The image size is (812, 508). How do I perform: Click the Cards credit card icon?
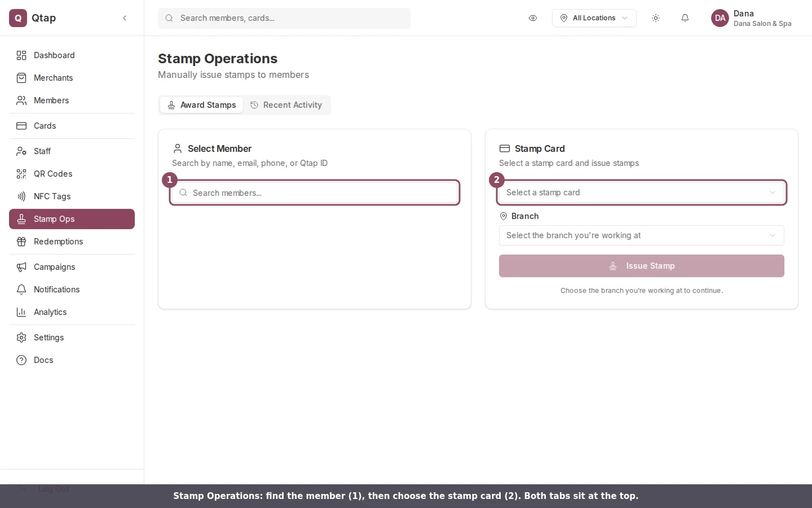pyautogui.click(x=21, y=126)
